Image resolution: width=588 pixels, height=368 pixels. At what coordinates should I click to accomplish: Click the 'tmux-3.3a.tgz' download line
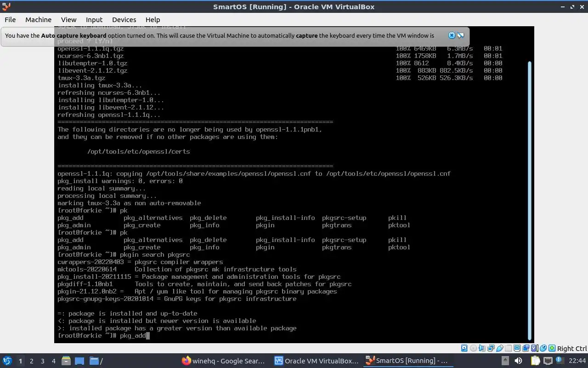[x=280, y=78]
